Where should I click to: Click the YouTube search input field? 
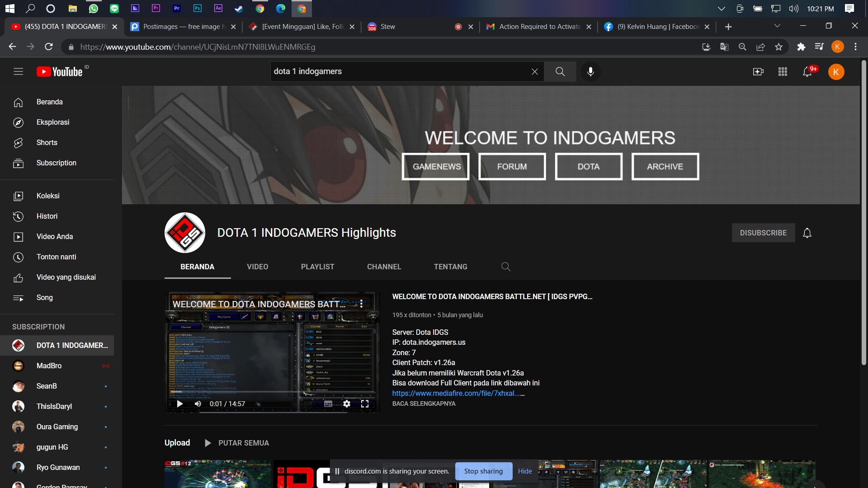[x=398, y=71]
